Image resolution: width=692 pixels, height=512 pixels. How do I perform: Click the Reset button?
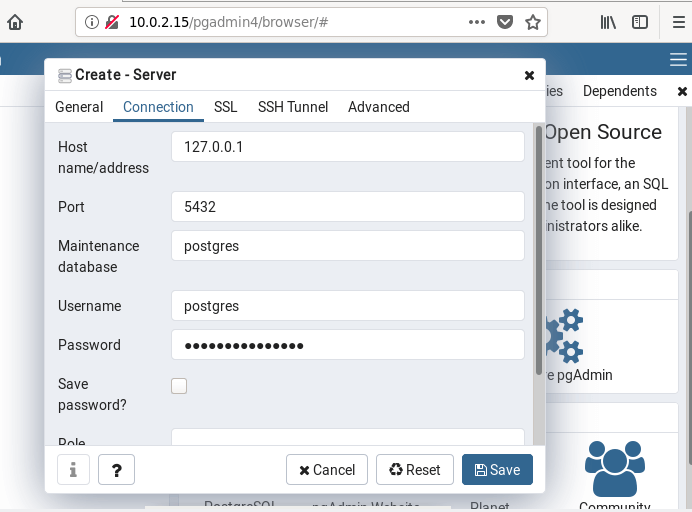(x=414, y=470)
